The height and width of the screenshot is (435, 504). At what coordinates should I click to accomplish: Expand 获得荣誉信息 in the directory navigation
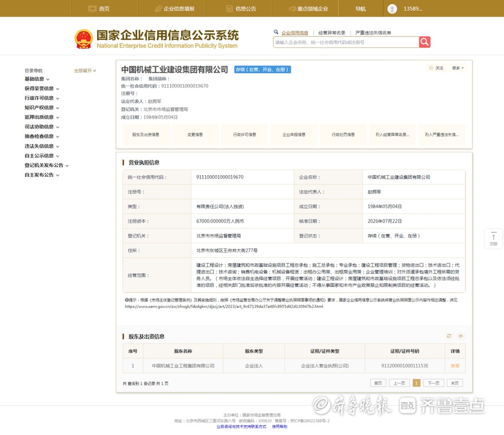click(x=42, y=88)
